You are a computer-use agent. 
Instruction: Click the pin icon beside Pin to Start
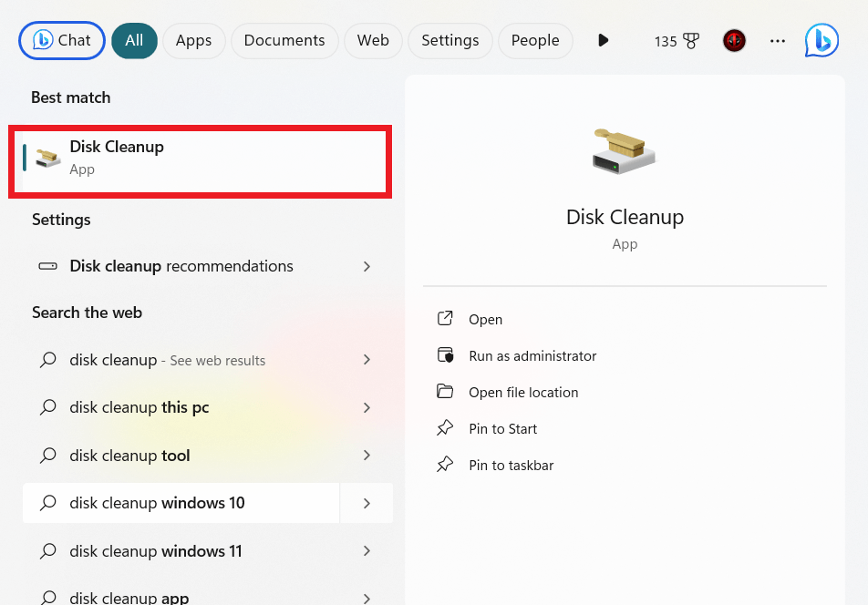[x=445, y=427]
